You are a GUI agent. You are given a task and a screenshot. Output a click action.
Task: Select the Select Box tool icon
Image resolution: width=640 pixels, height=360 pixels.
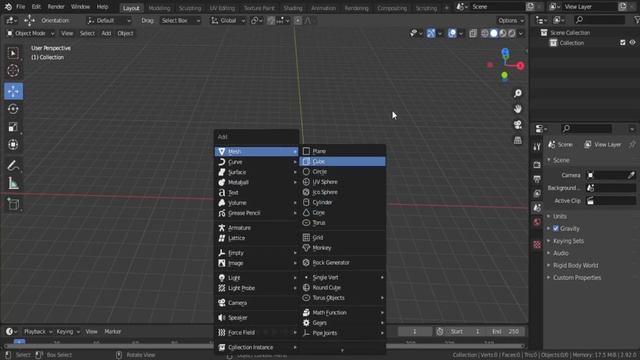click(x=13, y=53)
